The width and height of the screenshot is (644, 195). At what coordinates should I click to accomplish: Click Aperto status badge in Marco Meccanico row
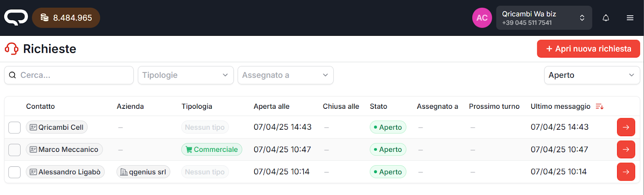coord(388,149)
